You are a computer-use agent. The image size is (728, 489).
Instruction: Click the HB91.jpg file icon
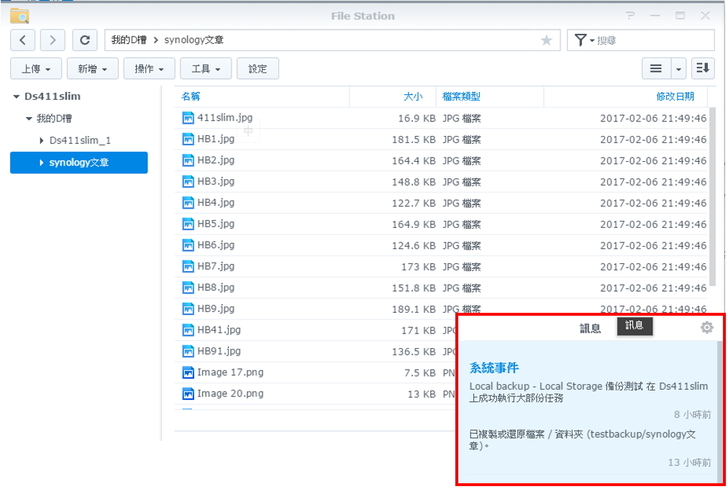pyautogui.click(x=188, y=352)
